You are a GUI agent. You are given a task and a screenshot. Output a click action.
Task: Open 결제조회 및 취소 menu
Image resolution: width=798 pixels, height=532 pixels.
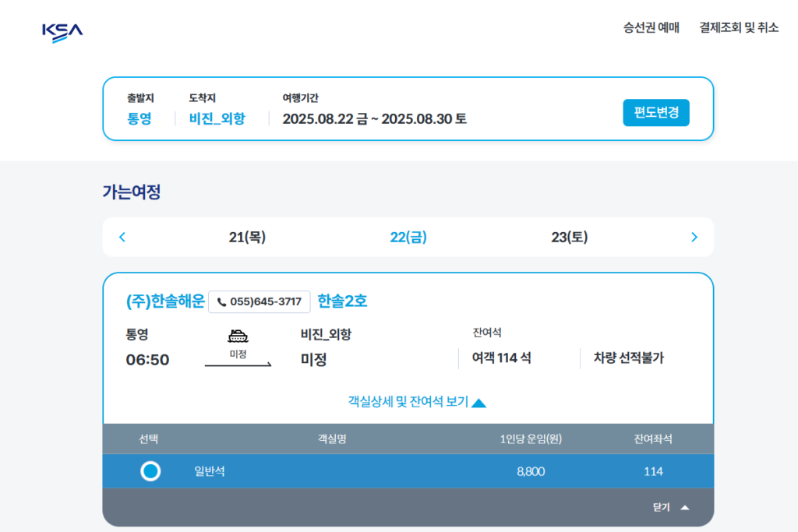coord(739,27)
